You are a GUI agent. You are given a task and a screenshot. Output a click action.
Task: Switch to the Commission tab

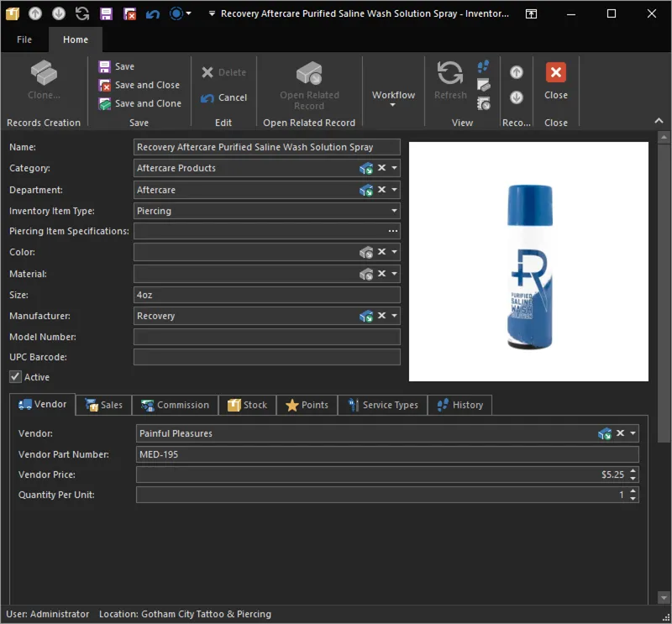tap(176, 405)
